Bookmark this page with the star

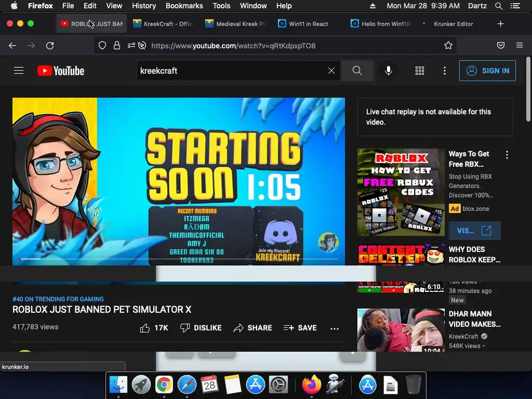448,46
